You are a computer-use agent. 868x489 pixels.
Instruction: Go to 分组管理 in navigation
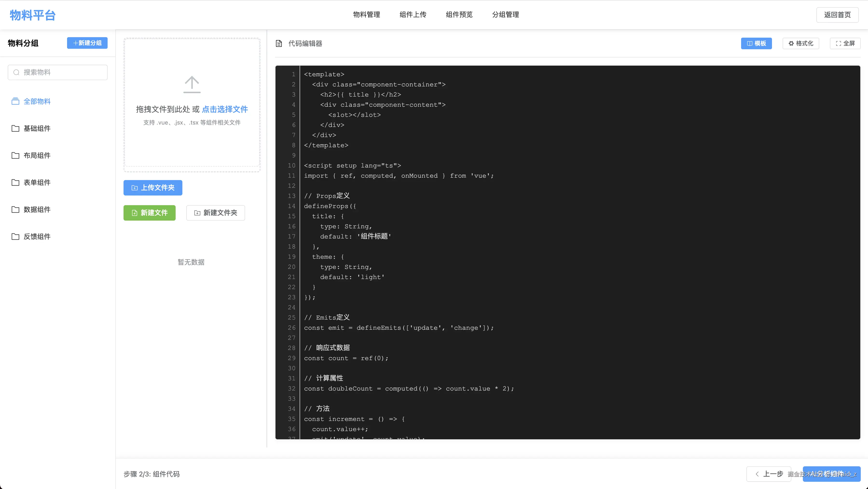click(x=505, y=14)
